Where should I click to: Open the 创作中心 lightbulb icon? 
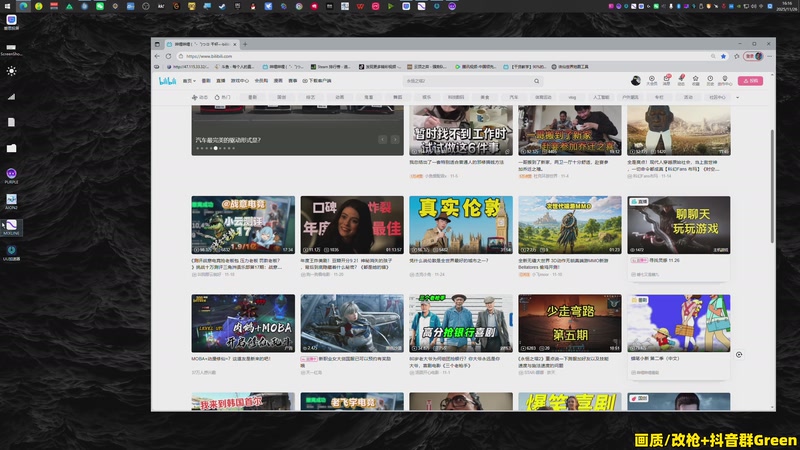(725, 81)
